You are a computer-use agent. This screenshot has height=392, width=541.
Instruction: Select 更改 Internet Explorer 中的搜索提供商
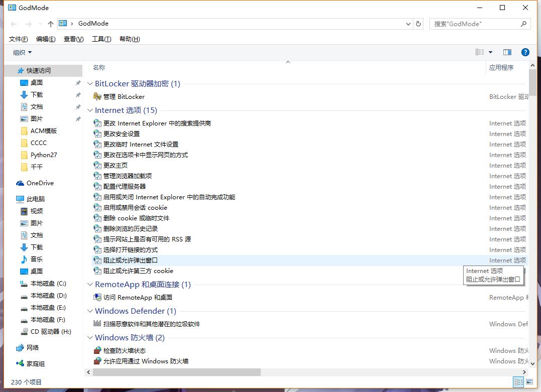tap(157, 123)
